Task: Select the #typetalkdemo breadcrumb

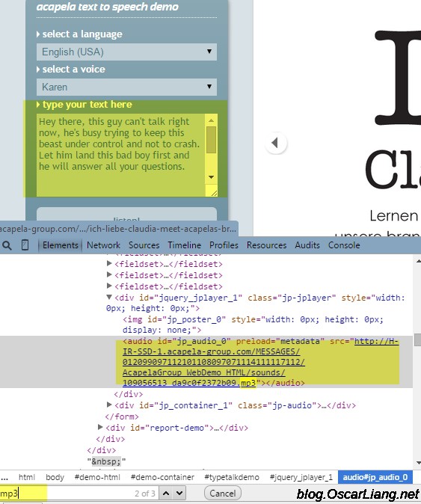Action: click(232, 477)
